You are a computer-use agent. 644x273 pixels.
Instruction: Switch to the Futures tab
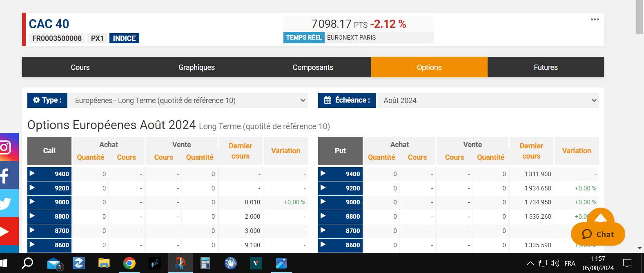point(546,67)
